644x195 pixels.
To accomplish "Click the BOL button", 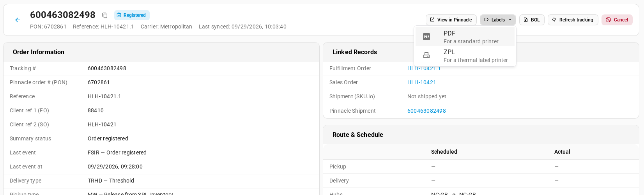I will coord(532,20).
